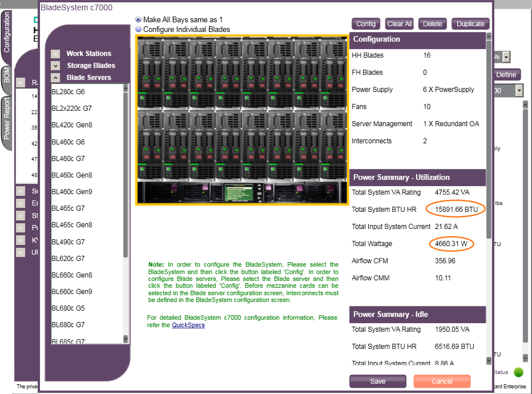The width and height of the screenshot is (532, 394).
Task: Click summary panel scrollbar up arrow
Action: (x=489, y=37)
